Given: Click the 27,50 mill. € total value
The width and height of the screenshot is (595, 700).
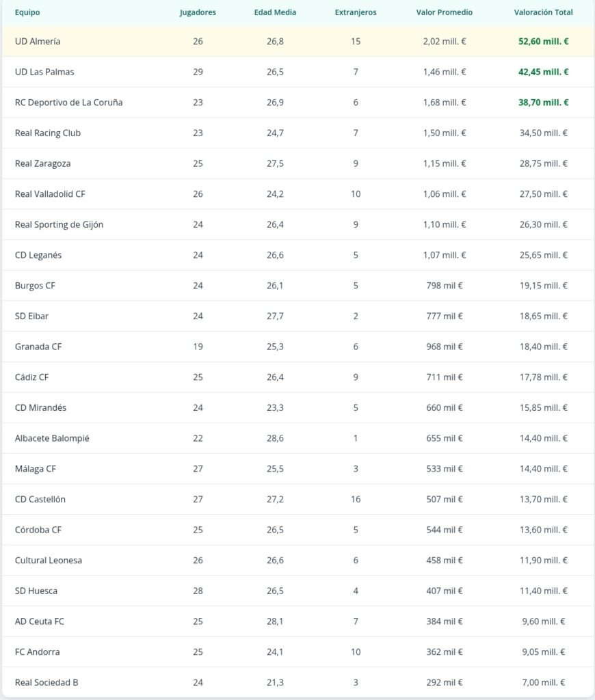Looking at the screenshot, I should [543, 194].
